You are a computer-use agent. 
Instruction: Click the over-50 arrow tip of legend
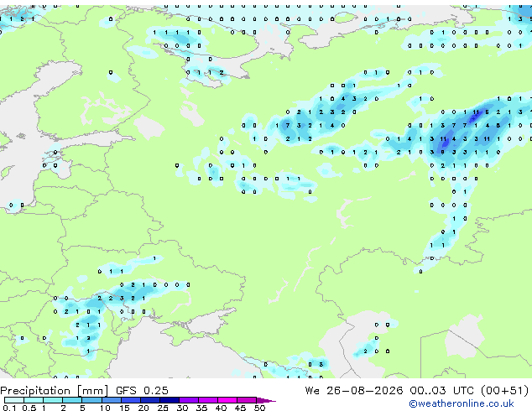pos(266,400)
